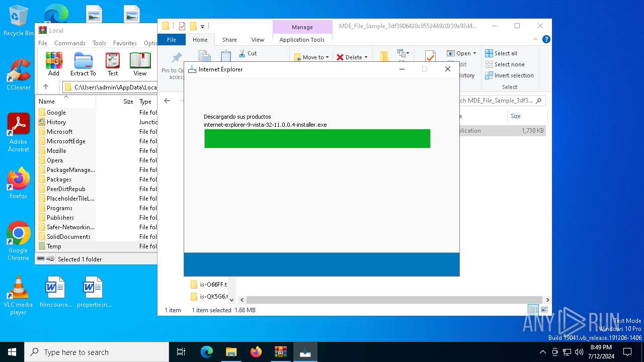Click the WinRAR address path field
The width and height of the screenshot is (644, 362).
point(110,87)
